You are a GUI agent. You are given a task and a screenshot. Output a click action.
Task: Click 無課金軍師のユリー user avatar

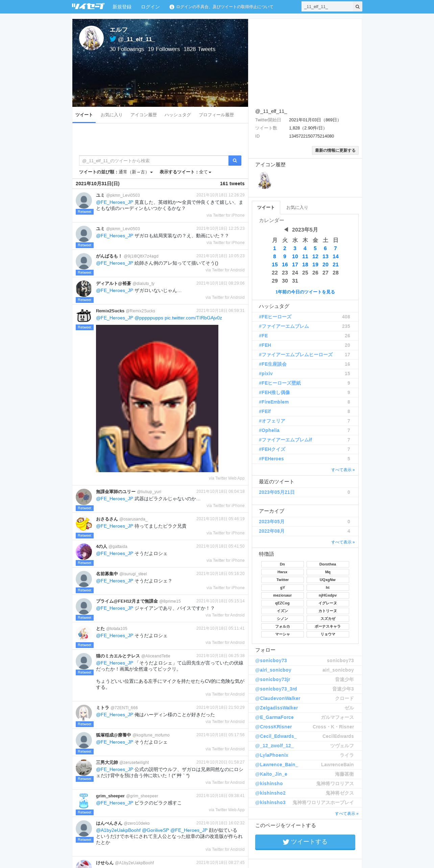(x=84, y=497)
